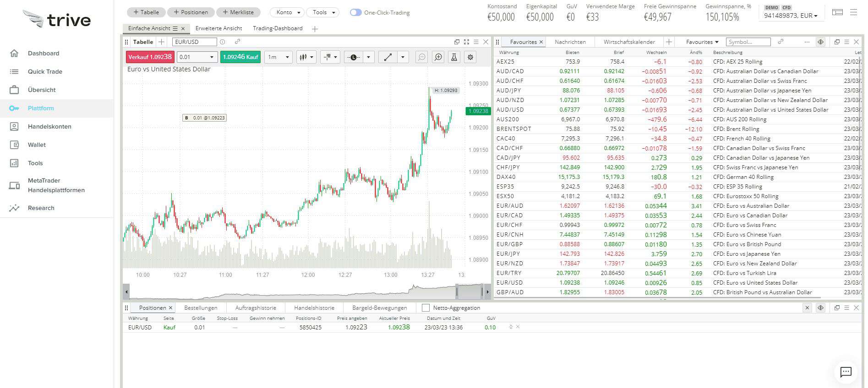Expand the 1m timeframe dropdown

(x=278, y=57)
